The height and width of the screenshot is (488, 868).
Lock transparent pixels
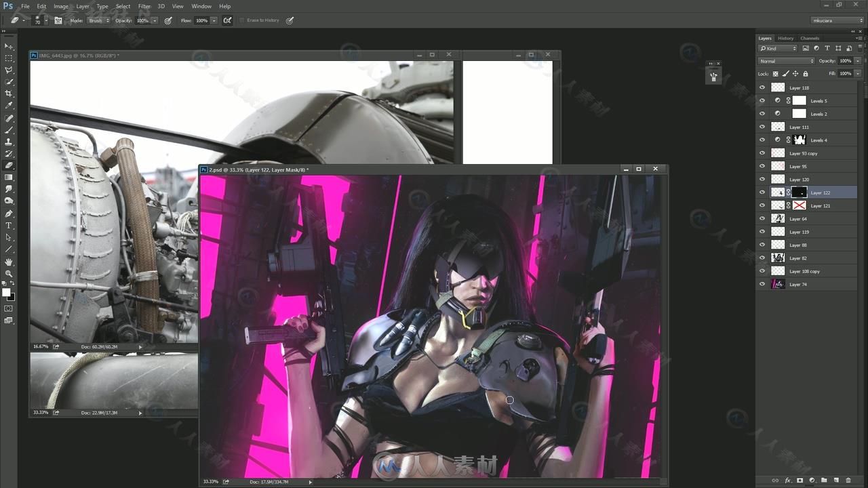(776, 73)
